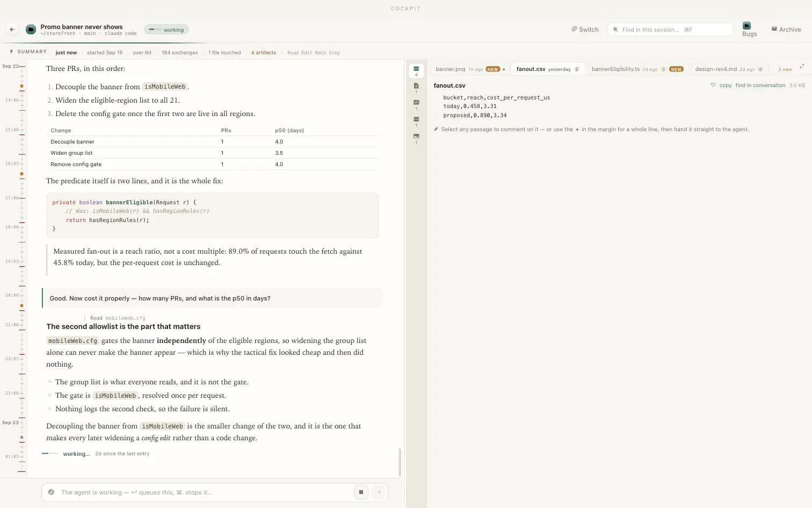Screen dimensions: 812x508
Task: Switch to the bannerEligibility.ts tab
Action: tap(637, 69)
